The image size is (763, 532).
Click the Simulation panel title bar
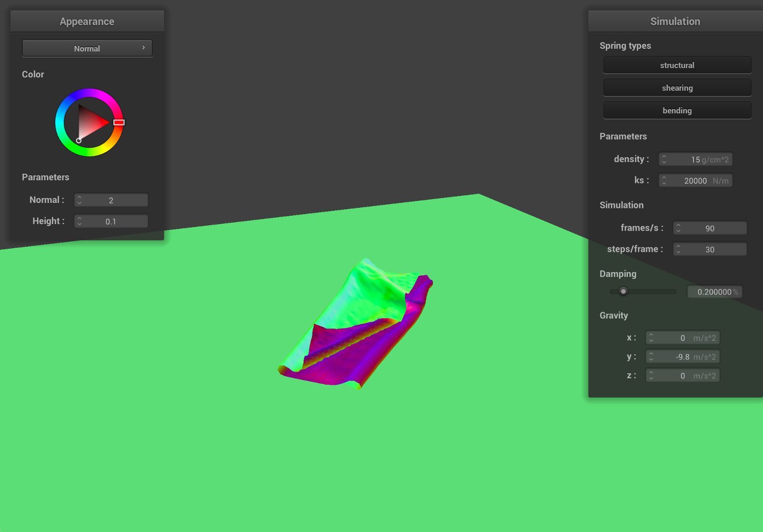[x=675, y=21]
